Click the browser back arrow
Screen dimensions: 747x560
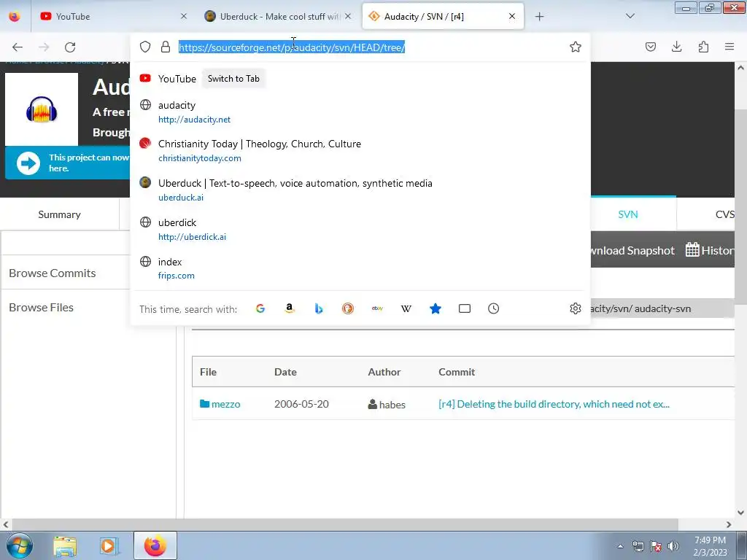(18, 47)
